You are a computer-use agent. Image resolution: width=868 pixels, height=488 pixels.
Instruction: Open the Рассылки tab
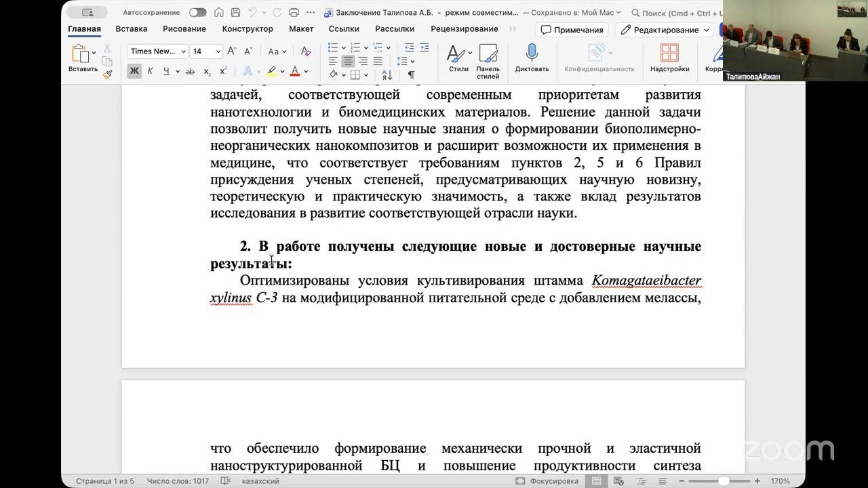click(x=395, y=29)
